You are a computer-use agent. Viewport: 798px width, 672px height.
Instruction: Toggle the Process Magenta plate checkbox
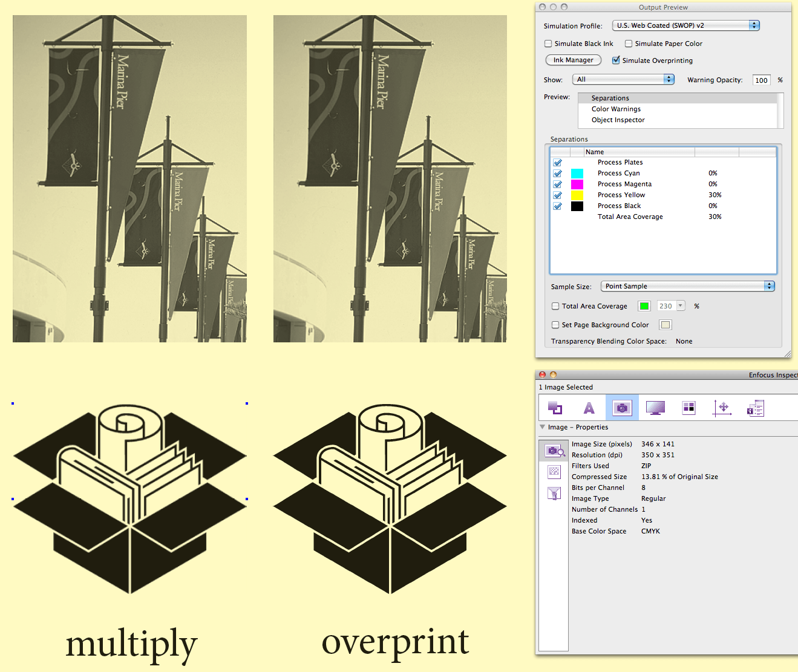(558, 184)
